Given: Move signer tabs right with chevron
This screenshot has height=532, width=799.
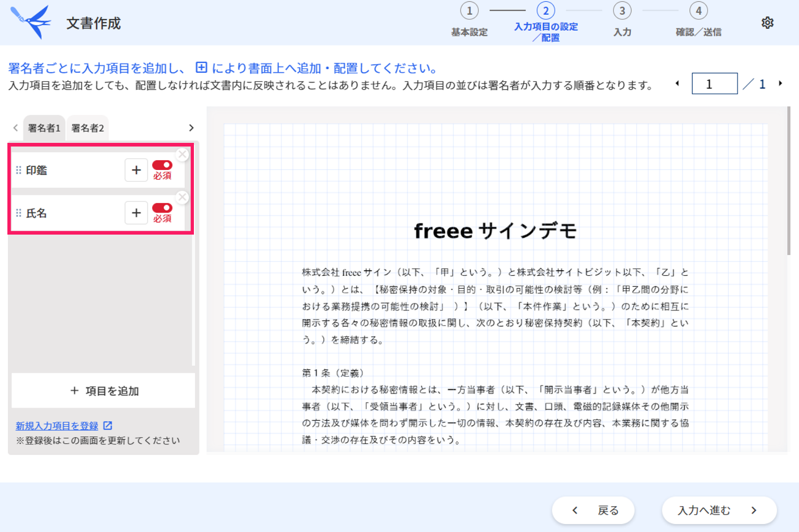Looking at the screenshot, I should pos(191,128).
